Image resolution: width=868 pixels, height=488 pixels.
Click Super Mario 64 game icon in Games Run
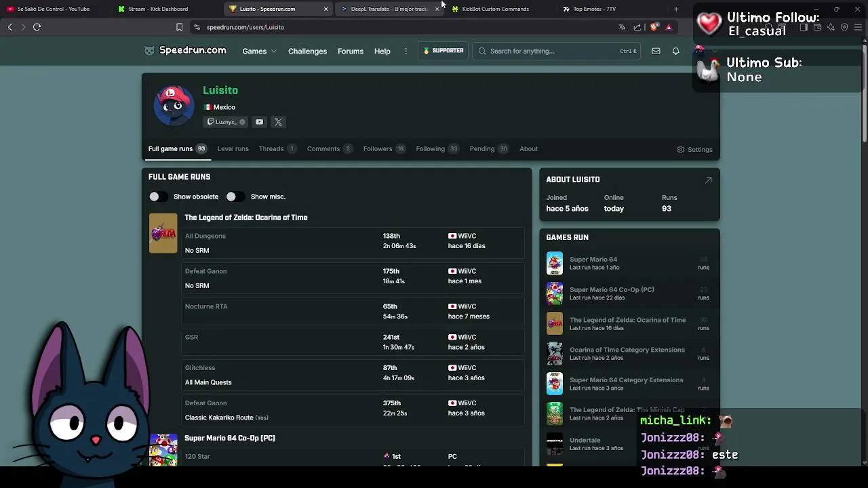(x=555, y=263)
